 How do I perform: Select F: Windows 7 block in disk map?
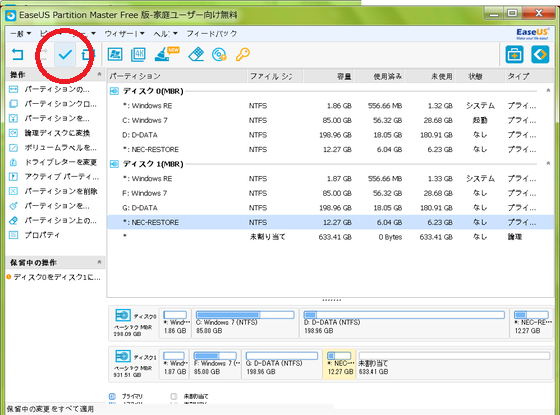pos(215,364)
